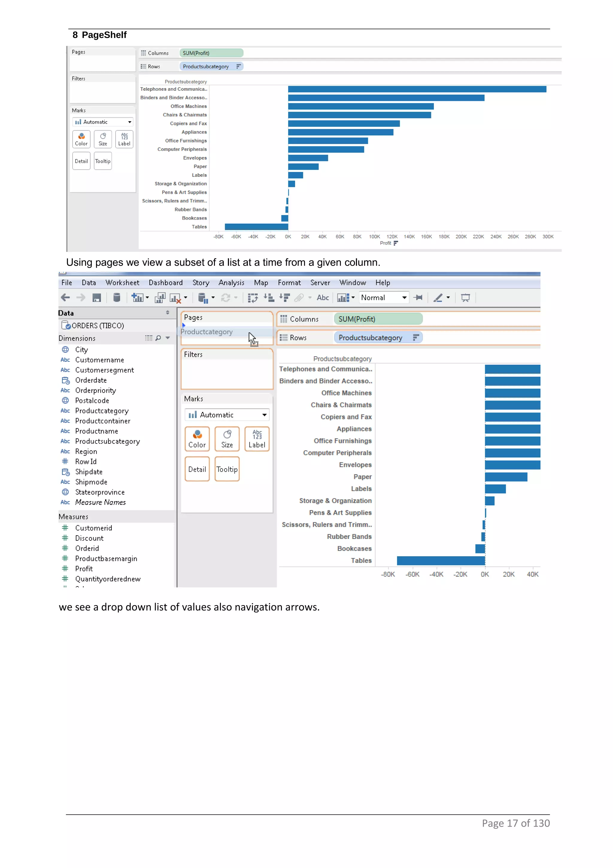Open the Analysis menu
Viewport: 613px width, 868px height.
232,283
